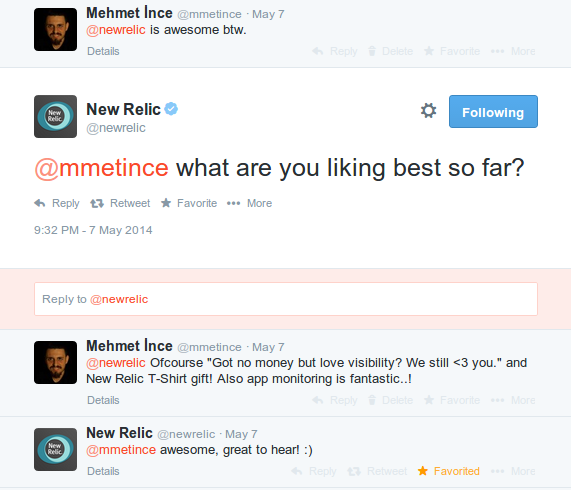Unfavorite the orange Favorited star on last tweet
This screenshot has width=571, height=490.
pyautogui.click(x=449, y=471)
